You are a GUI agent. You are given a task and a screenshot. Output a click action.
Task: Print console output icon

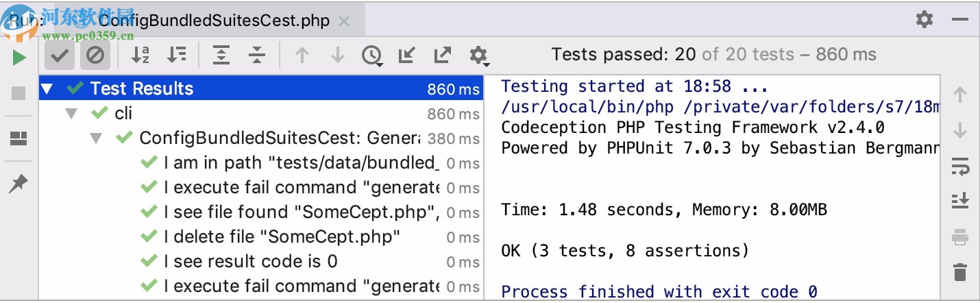point(960,237)
